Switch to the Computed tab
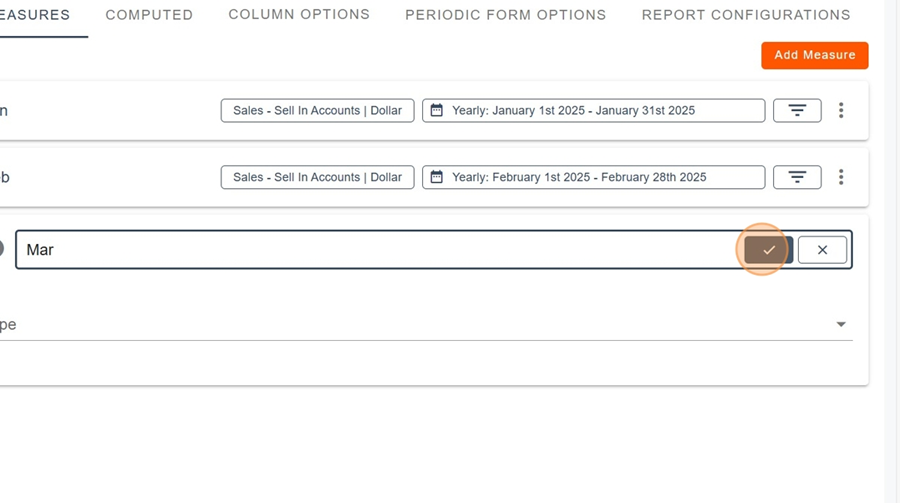Image resolution: width=900 pixels, height=503 pixels. point(149,15)
